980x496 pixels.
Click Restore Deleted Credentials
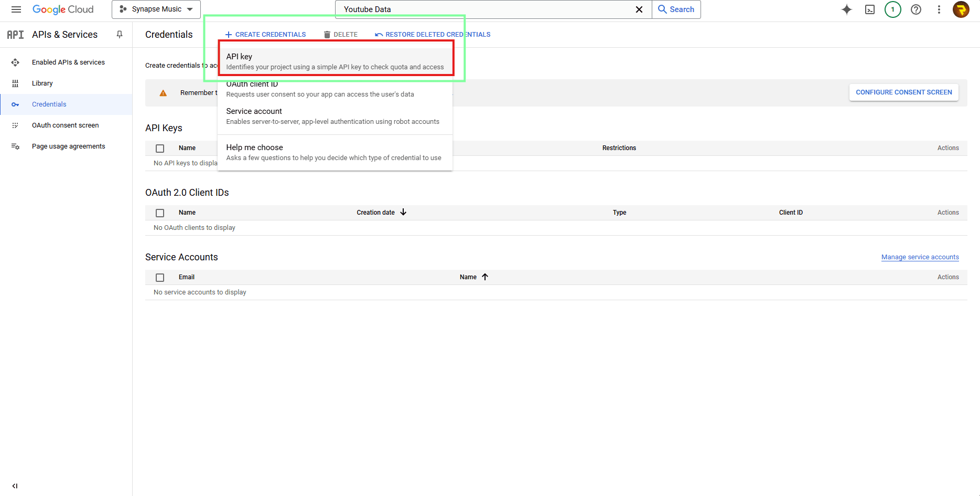click(x=433, y=35)
